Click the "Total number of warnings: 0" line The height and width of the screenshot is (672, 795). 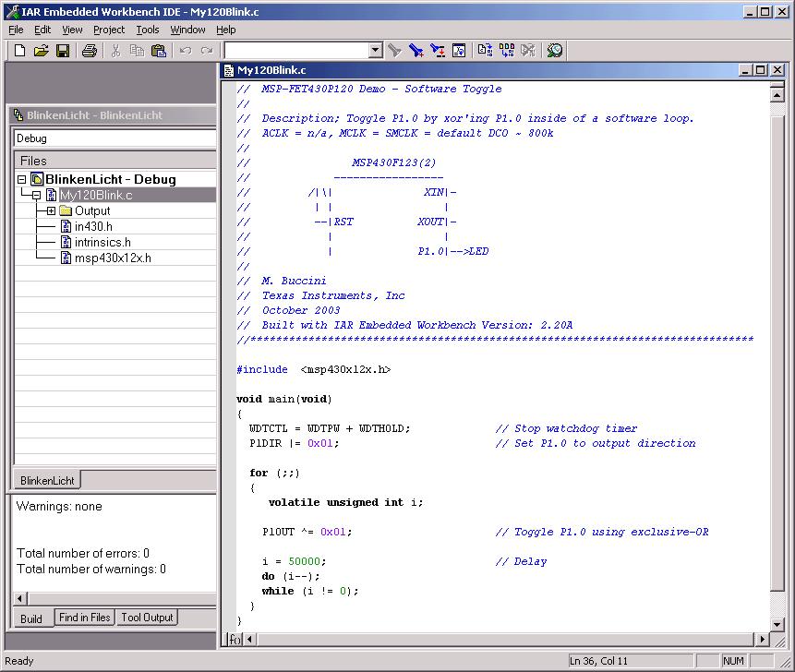[91, 570]
